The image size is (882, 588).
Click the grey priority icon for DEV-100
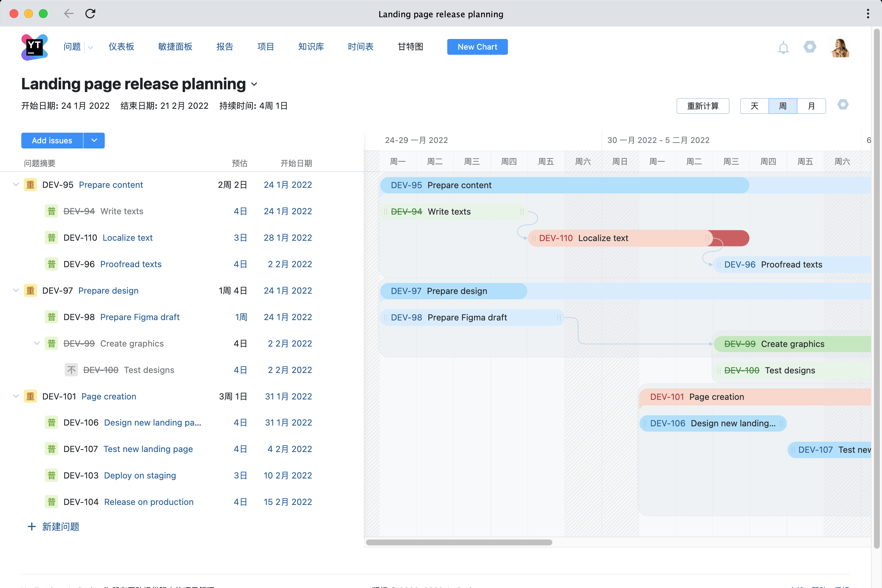(71, 370)
